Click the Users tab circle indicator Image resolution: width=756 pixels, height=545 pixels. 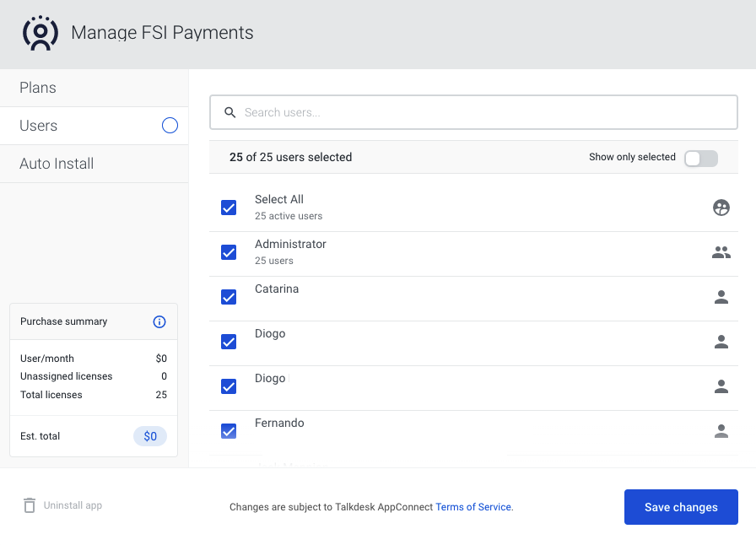click(170, 126)
